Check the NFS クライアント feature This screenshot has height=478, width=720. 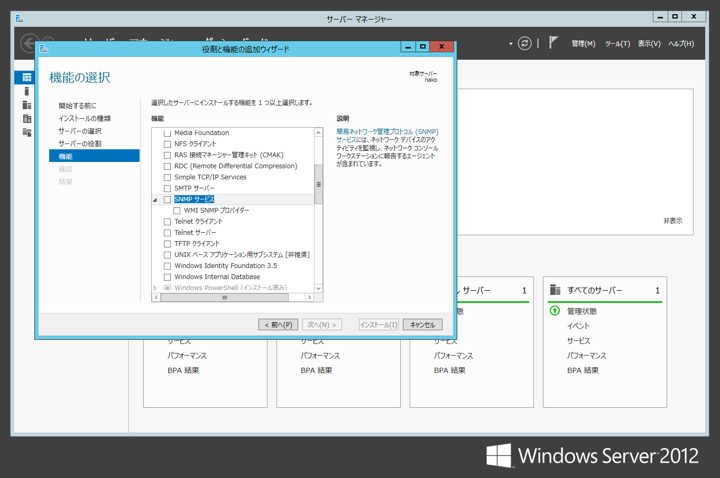[167, 144]
